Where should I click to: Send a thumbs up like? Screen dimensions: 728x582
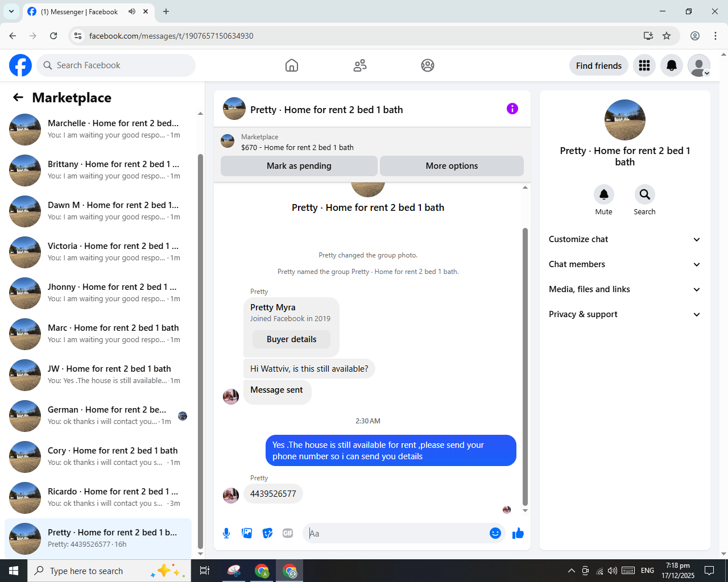pyautogui.click(x=518, y=533)
